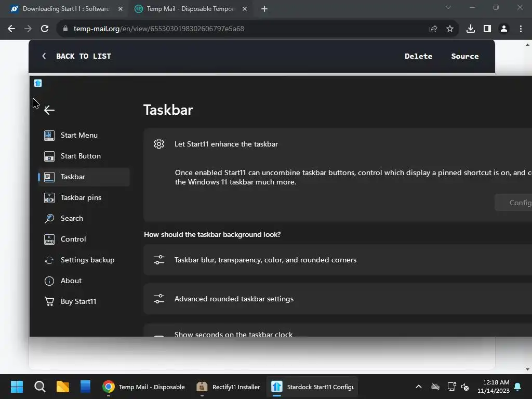Image resolution: width=532 pixels, height=399 pixels.
Task: Open the Start Button settings icon
Action: pyautogui.click(x=49, y=156)
